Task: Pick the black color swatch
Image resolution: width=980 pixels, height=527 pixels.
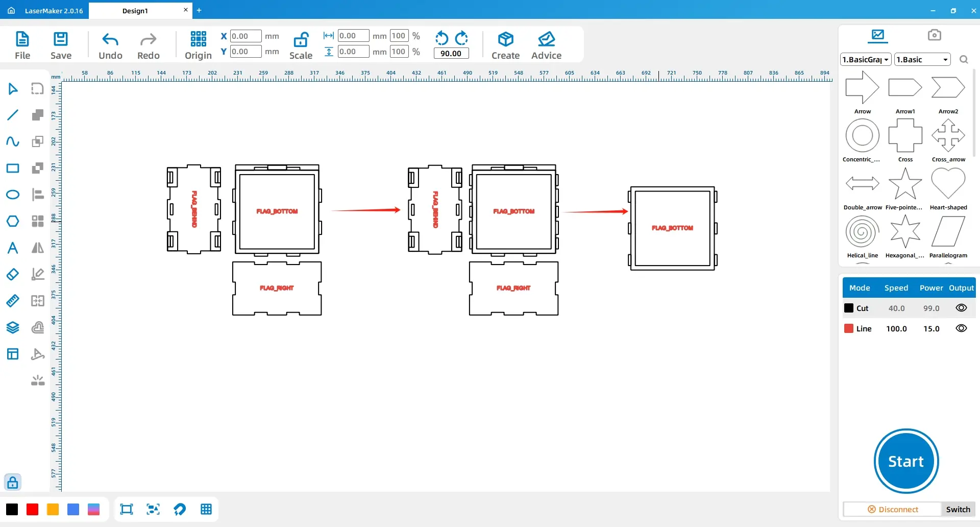Action: 12,509
